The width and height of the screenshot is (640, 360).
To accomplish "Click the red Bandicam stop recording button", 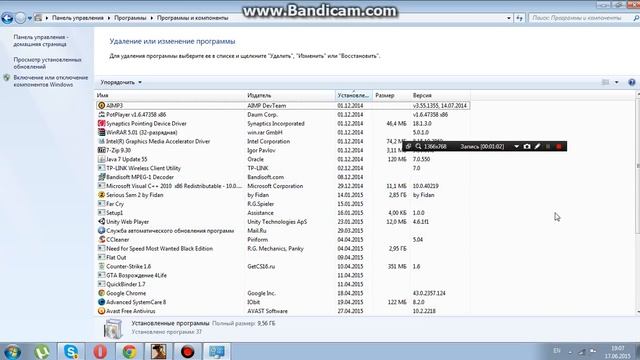I will pos(558,147).
